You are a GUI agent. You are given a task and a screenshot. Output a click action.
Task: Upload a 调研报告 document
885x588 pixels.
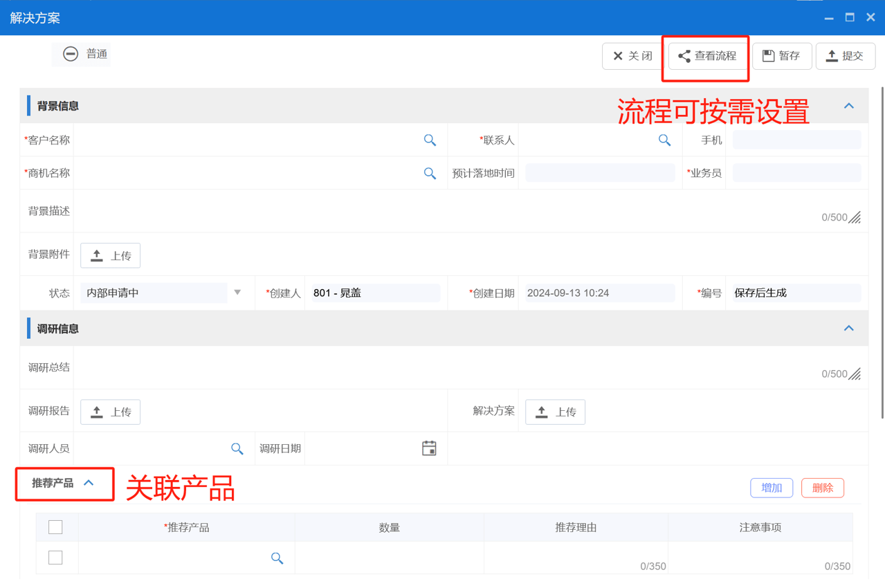(x=110, y=410)
